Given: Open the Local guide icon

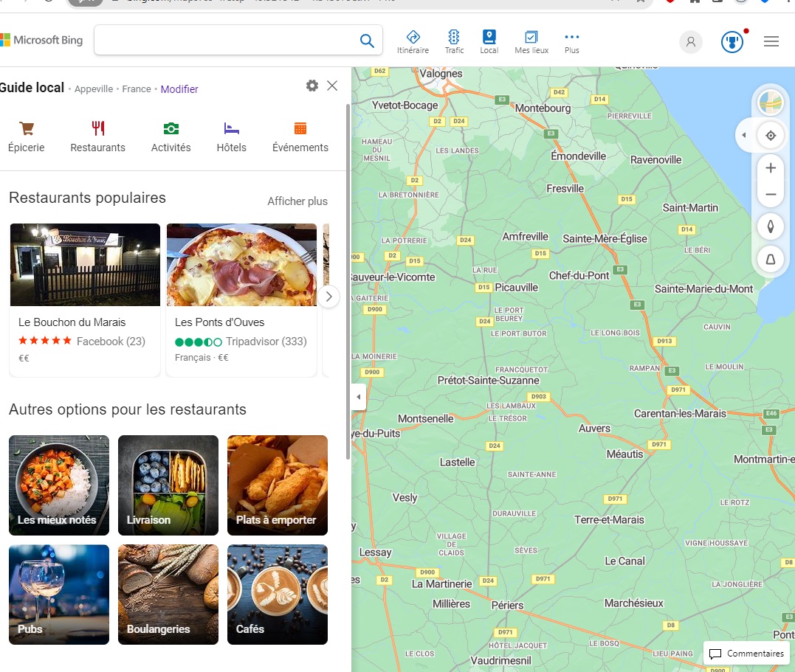Looking at the screenshot, I should [489, 41].
